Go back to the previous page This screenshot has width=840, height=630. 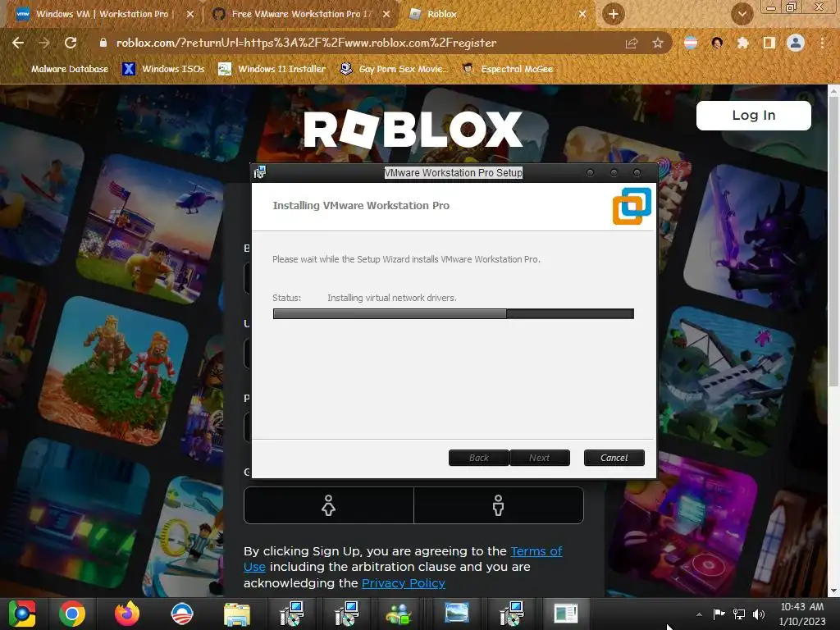18,43
